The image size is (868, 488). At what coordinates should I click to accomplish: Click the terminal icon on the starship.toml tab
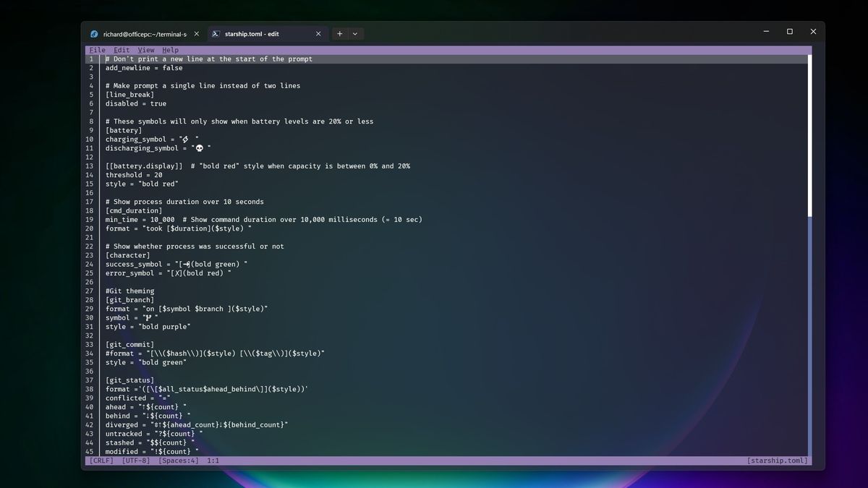pos(215,33)
